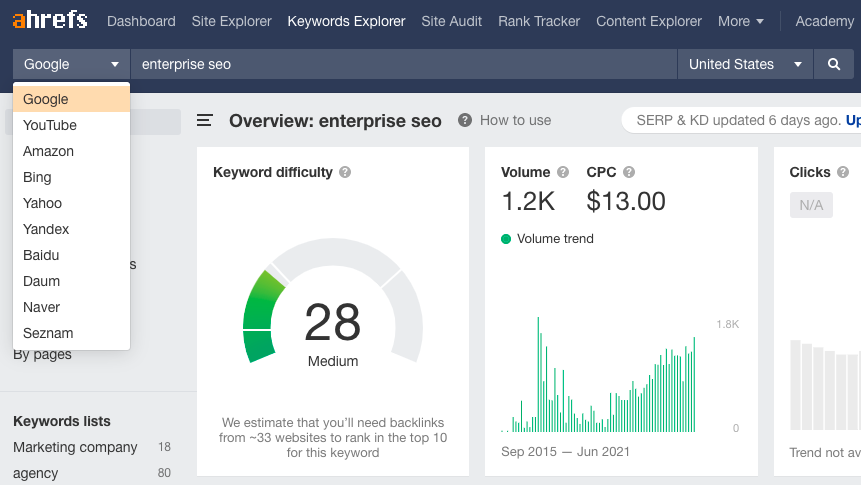The width and height of the screenshot is (861, 485).
Task: Open the Site Explorer tab
Action: tap(231, 21)
